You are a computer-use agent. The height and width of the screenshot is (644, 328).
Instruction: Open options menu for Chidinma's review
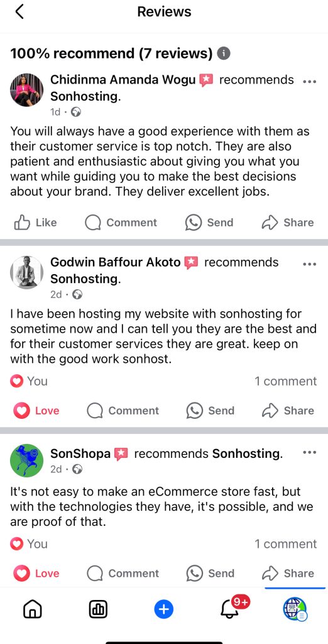coord(309,81)
